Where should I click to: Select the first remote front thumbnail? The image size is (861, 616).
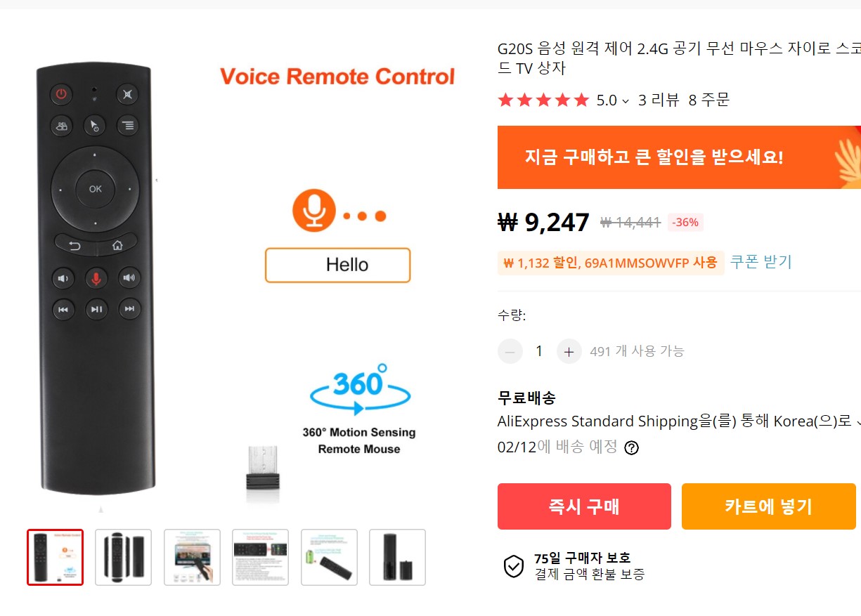56,557
